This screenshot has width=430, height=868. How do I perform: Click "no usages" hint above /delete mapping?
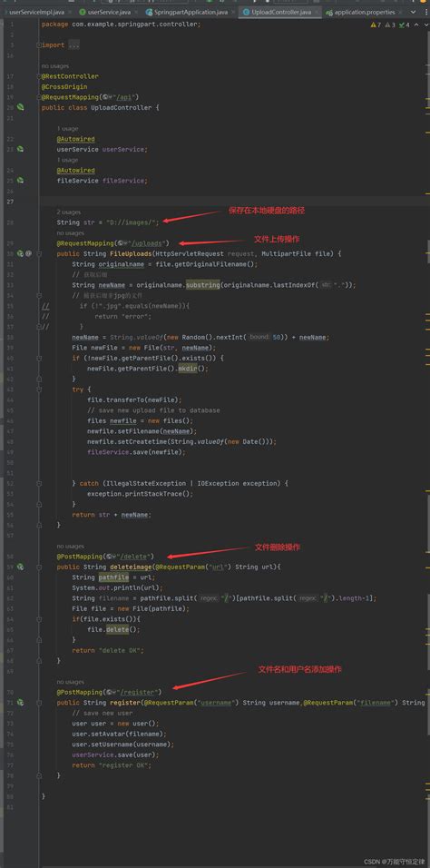[70, 546]
